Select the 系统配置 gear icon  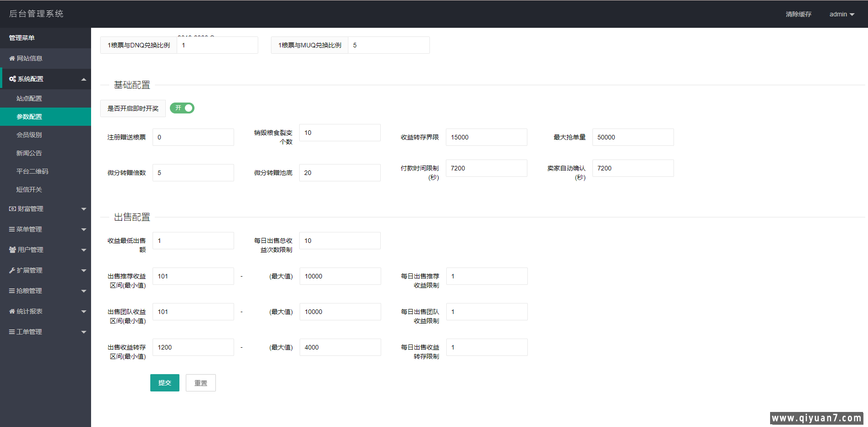pyautogui.click(x=12, y=78)
